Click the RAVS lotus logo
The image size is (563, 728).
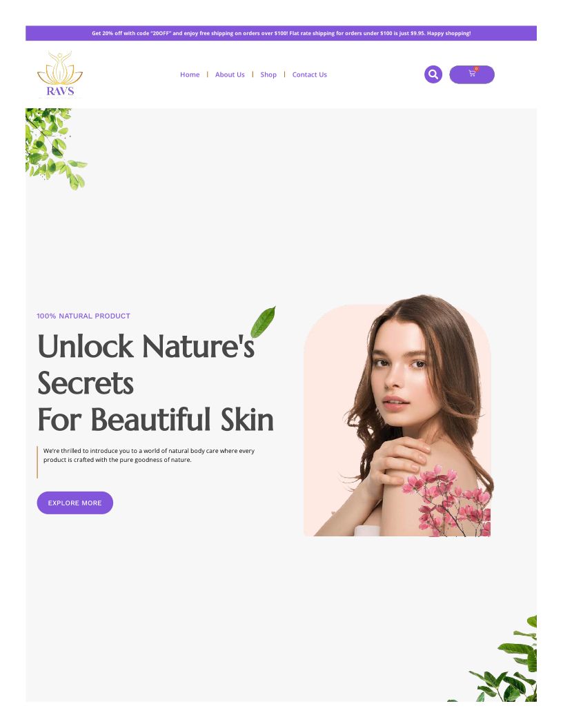(60, 74)
